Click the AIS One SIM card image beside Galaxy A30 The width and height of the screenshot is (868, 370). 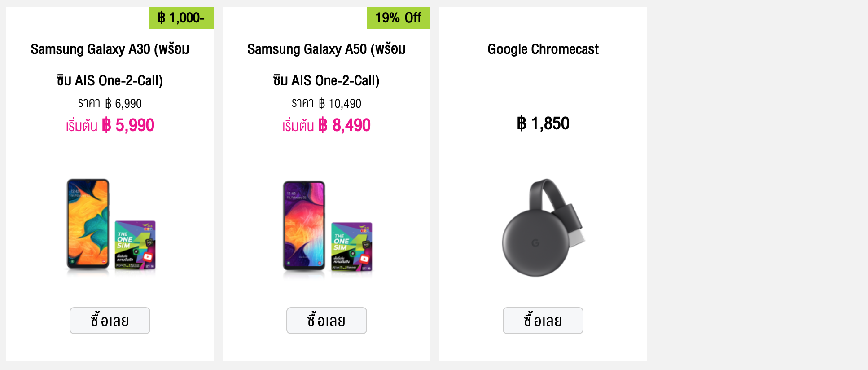pos(135,245)
